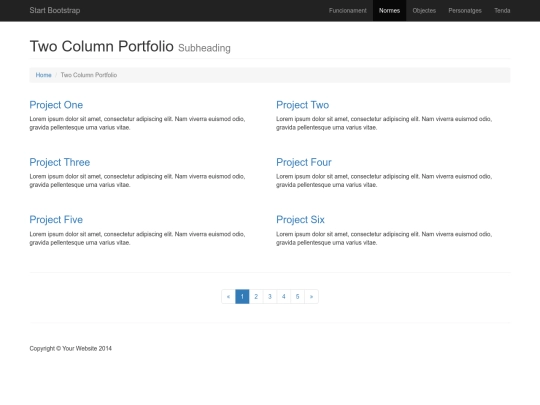Jump to pagination page 2
The height and width of the screenshot is (405, 540).
point(256,297)
